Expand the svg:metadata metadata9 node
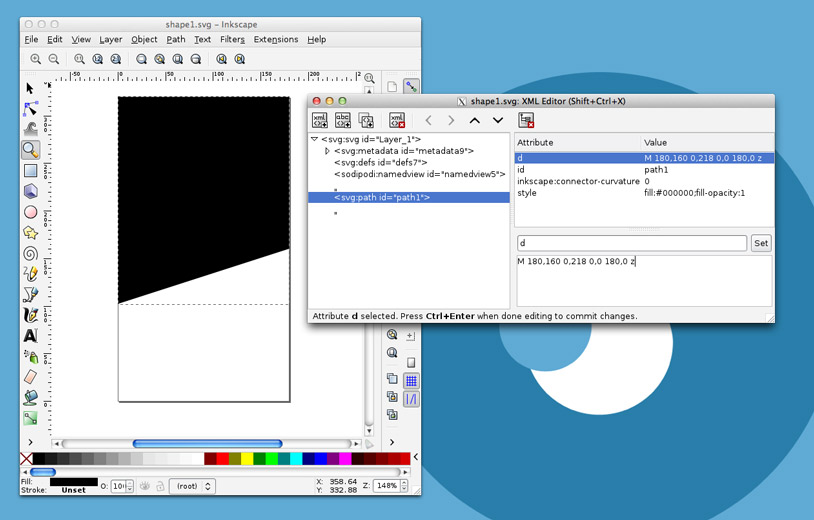Screen dimensions: 814x520 [327, 151]
